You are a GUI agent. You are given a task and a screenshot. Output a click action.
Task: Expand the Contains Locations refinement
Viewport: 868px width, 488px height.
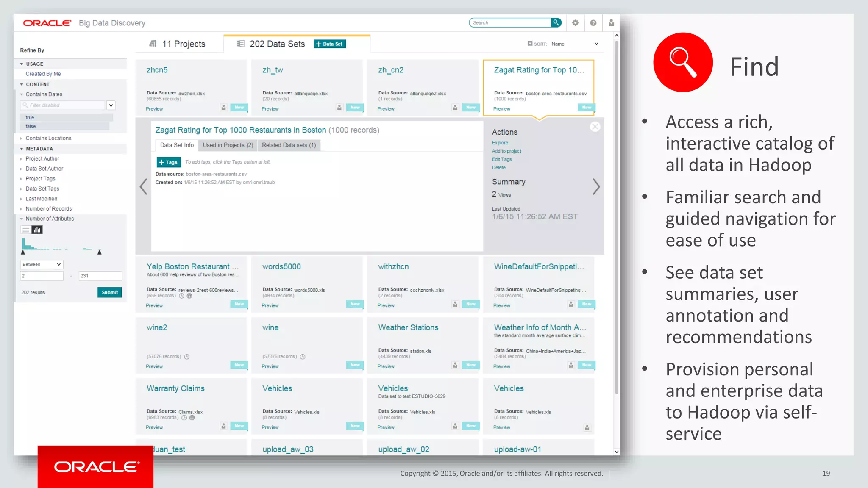click(22, 138)
